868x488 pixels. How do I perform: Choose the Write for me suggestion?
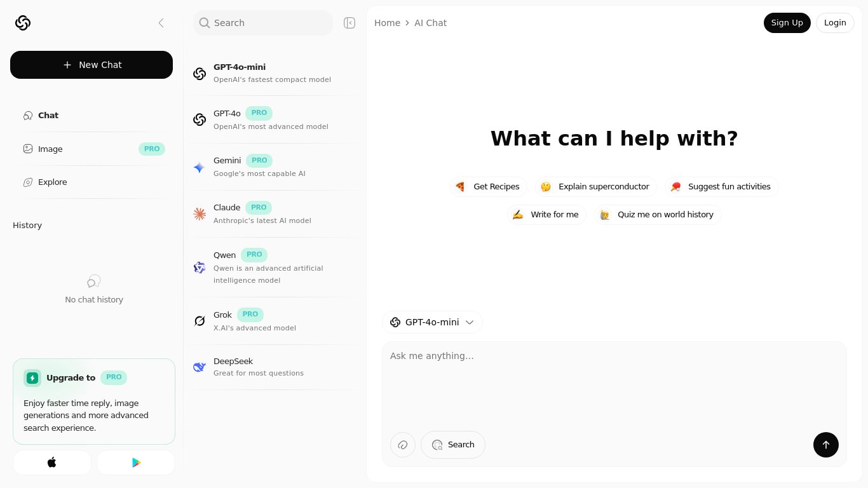(547, 215)
